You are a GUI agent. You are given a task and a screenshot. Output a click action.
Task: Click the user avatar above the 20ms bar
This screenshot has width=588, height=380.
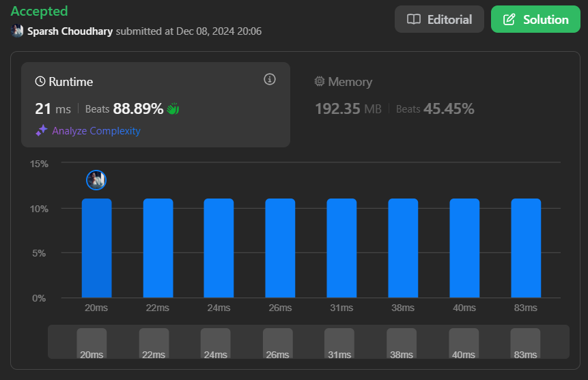(96, 180)
